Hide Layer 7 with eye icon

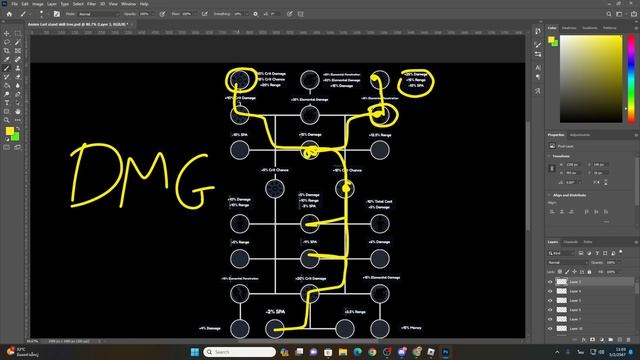pos(550,319)
